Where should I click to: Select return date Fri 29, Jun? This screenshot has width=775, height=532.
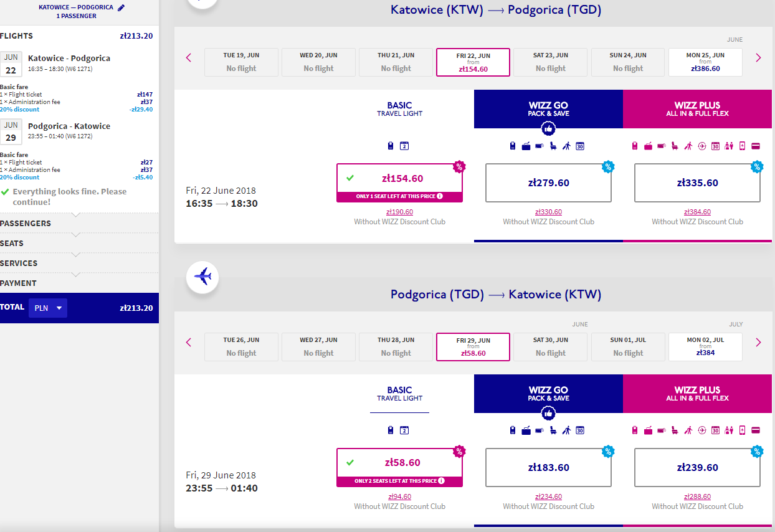click(473, 347)
